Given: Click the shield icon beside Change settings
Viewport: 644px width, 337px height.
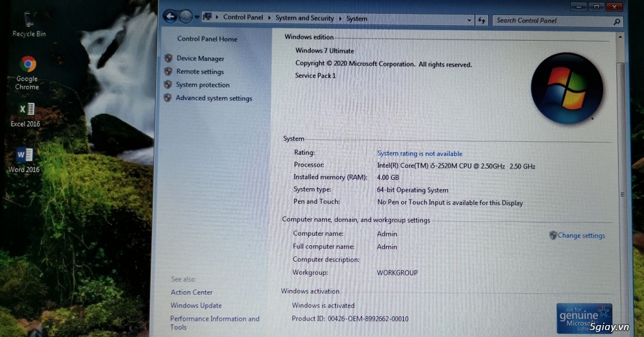Looking at the screenshot, I should [x=553, y=235].
